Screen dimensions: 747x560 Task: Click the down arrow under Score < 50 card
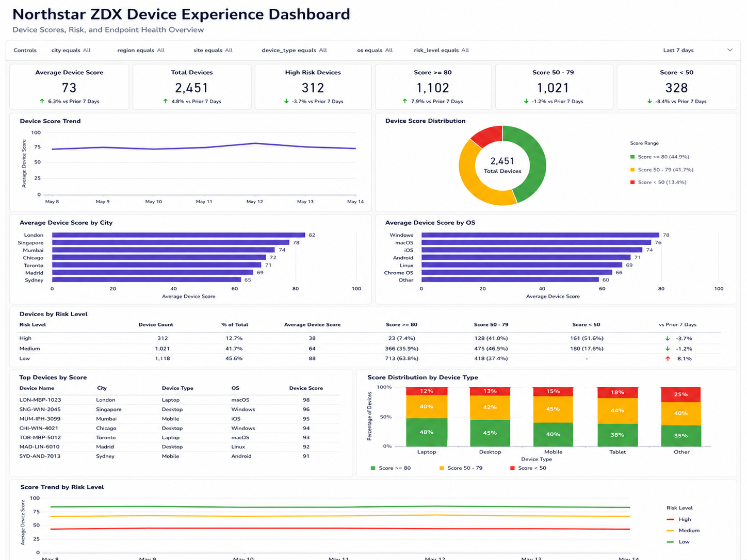pyautogui.click(x=649, y=101)
